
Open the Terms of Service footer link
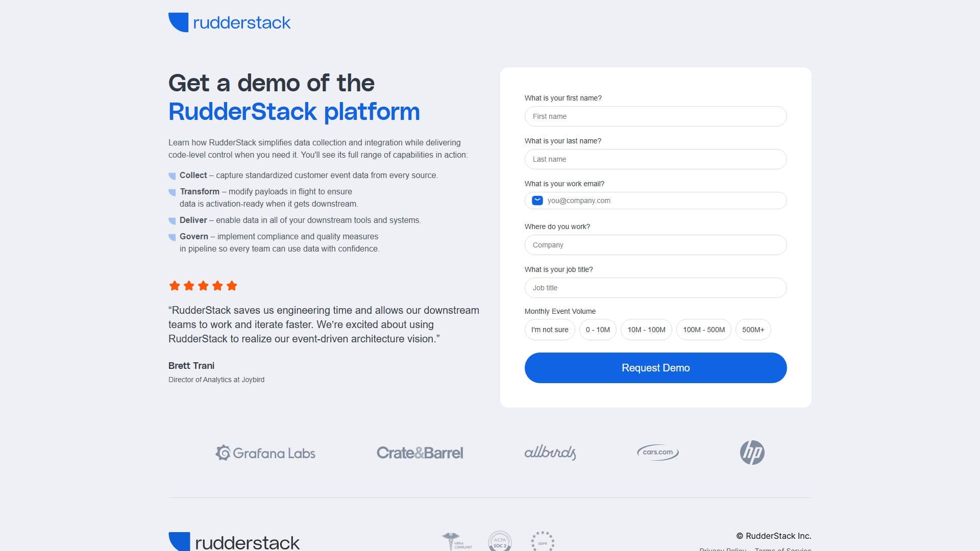click(x=783, y=549)
